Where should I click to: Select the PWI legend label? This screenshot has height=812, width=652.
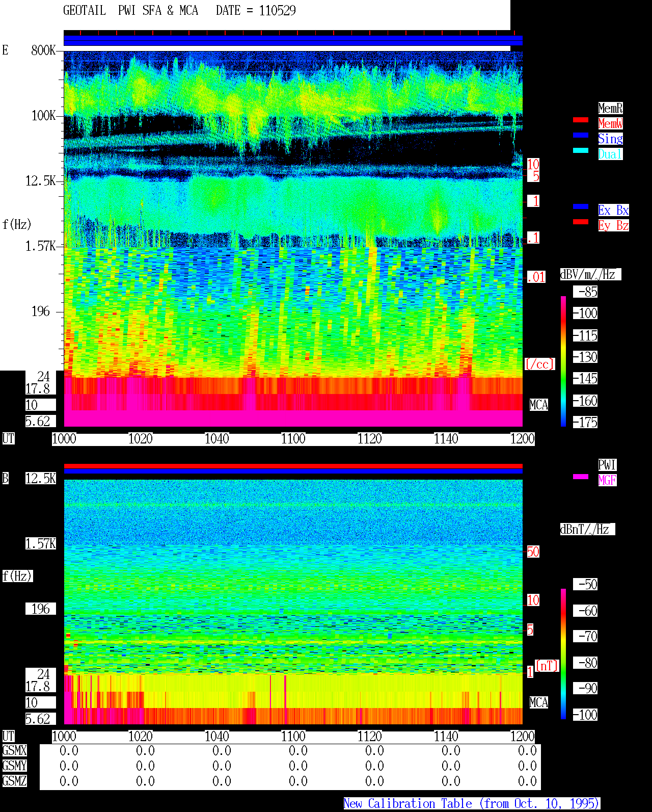pyautogui.click(x=607, y=465)
